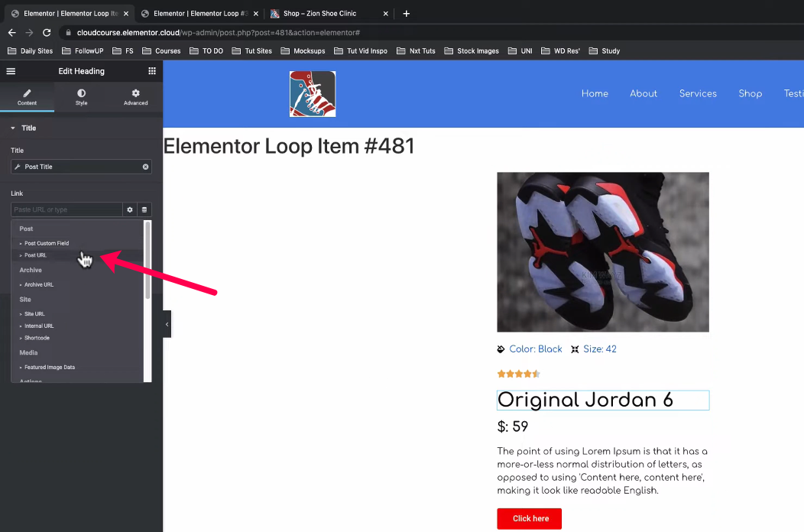Screen dimensions: 804x532
Task: Go forward in browser
Action: tap(29, 32)
